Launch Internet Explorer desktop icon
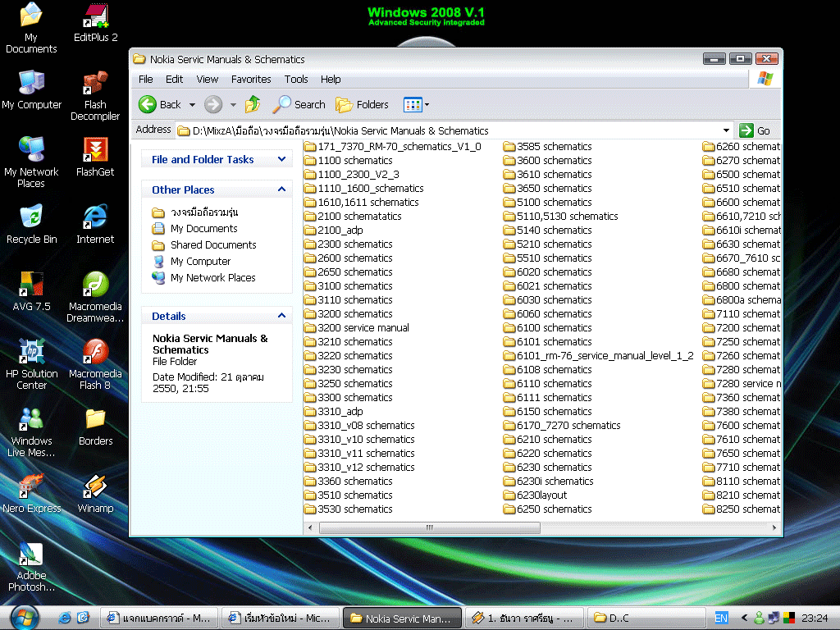This screenshot has width=840, height=630. point(95,225)
